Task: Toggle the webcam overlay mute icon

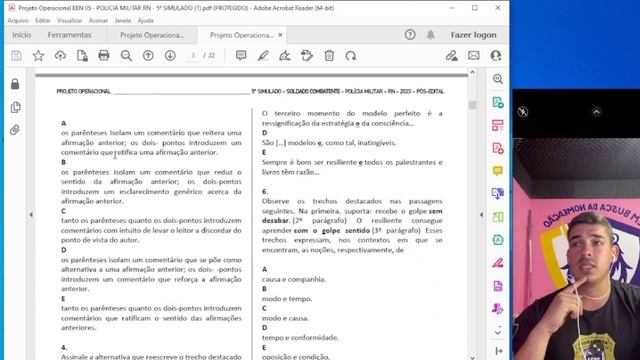Action: [x=523, y=112]
